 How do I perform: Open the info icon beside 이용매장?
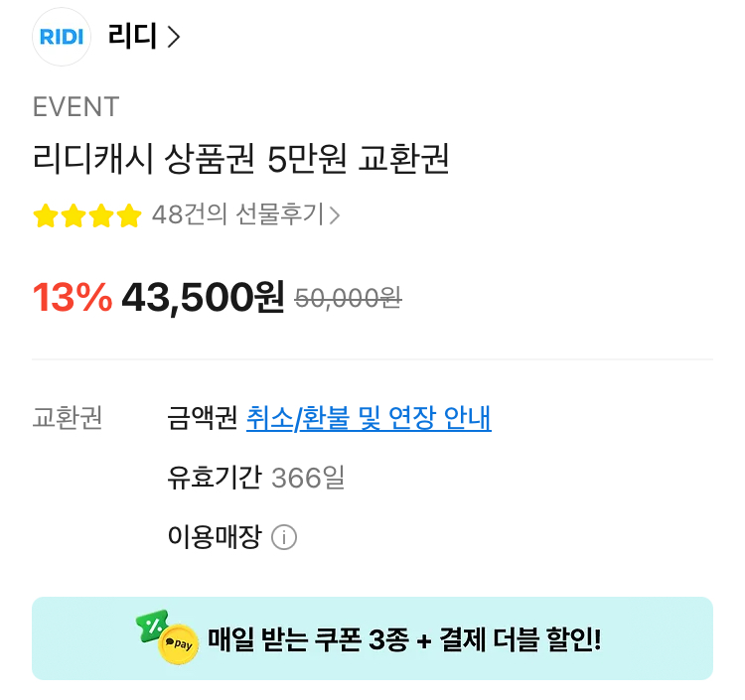coord(284,538)
